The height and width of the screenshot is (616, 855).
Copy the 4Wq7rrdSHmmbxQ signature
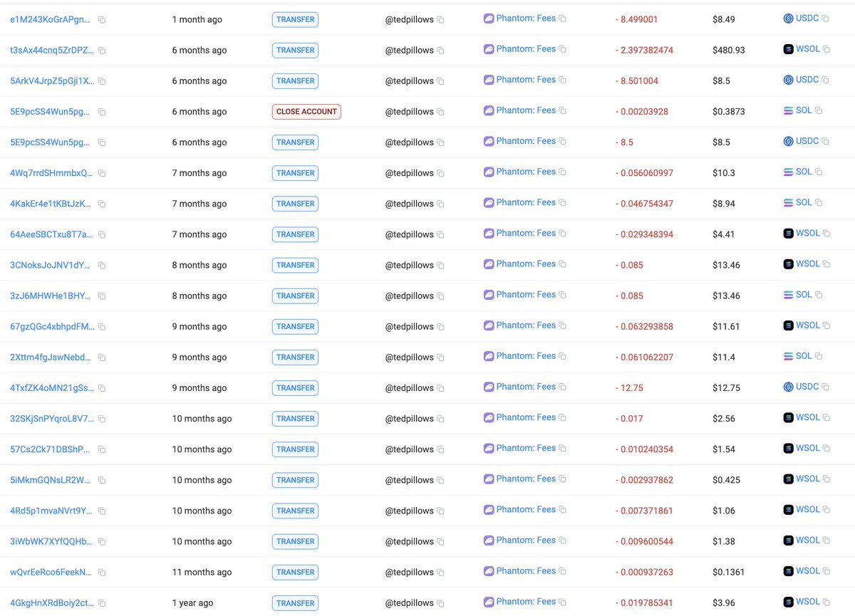click(x=102, y=173)
